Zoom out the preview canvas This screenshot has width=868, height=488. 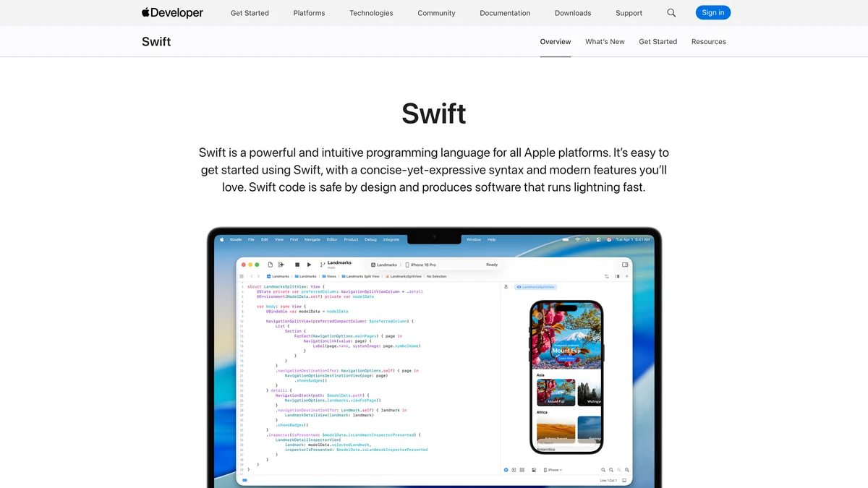point(603,470)
